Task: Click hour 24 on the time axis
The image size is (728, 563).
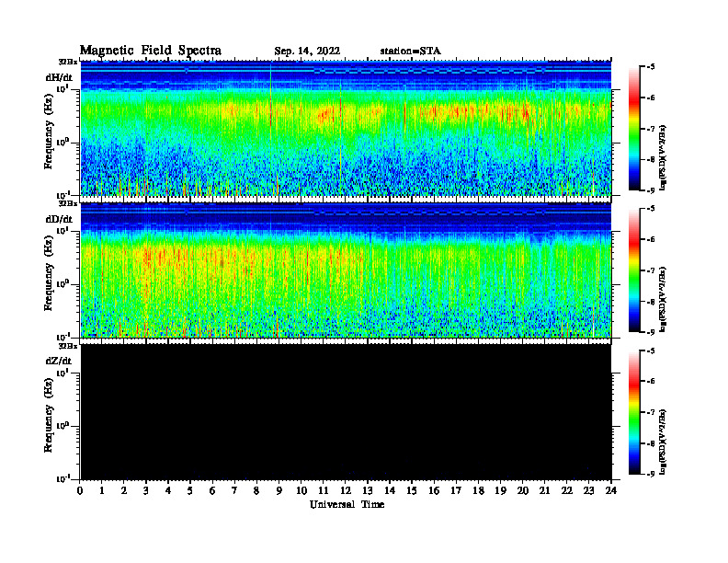Action: click(611, 491)
